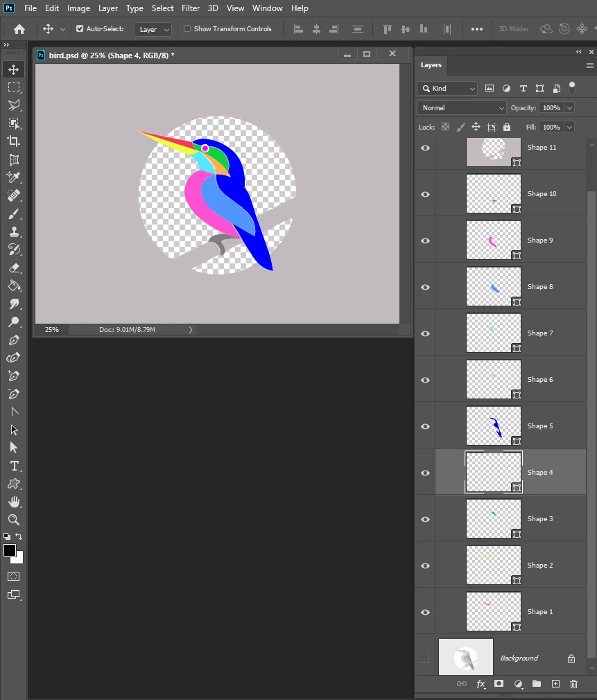
Task: Select the Dodge tool
Action: point(13,322)
